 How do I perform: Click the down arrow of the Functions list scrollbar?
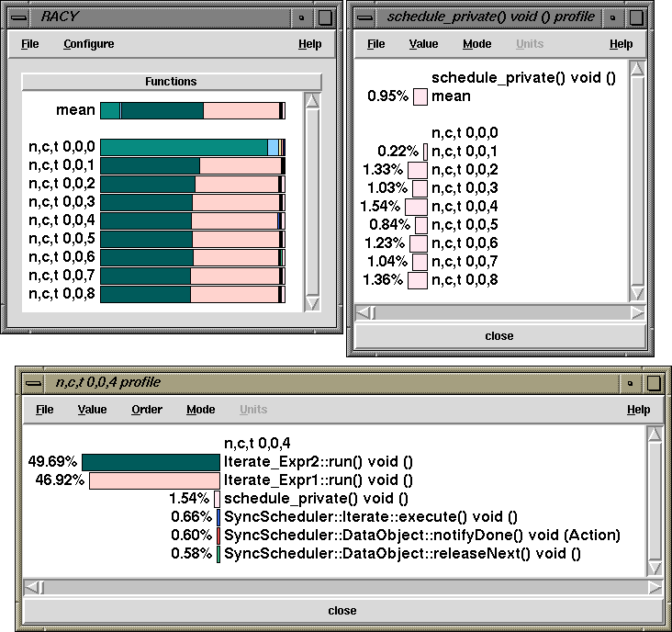click(x=312, y=303)
